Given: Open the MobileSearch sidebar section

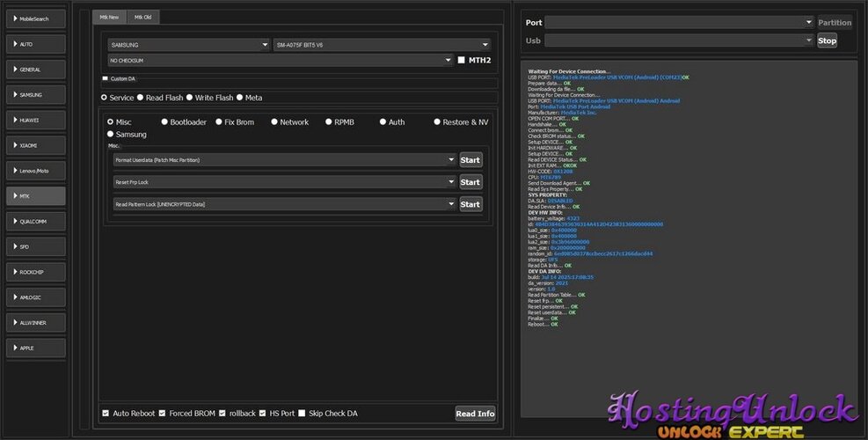Looking at the screenshot, I should (36, 18).
